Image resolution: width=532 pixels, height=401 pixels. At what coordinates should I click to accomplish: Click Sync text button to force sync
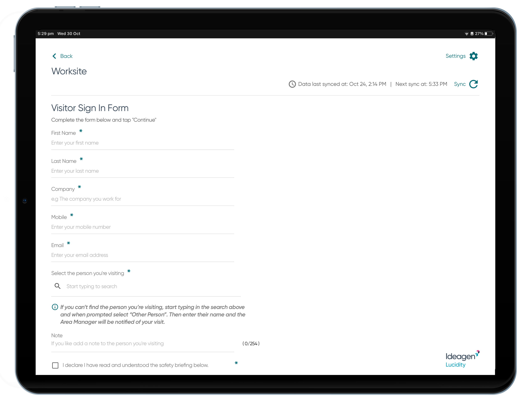click(x=460, y=84)
